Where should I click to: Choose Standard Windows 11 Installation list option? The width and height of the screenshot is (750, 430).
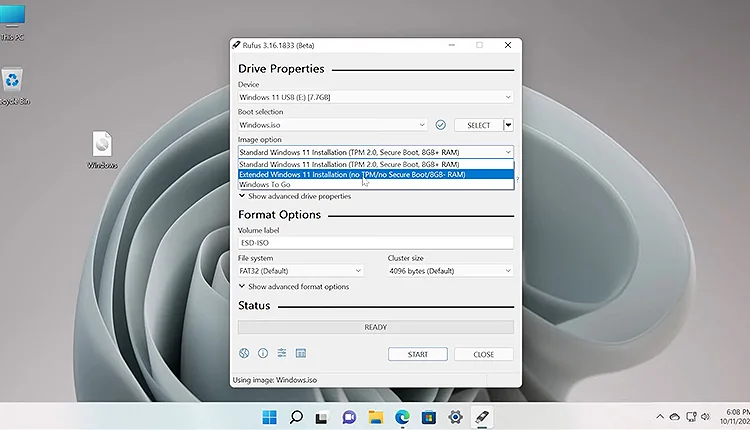pyautogui.click(x=376, y=164)
